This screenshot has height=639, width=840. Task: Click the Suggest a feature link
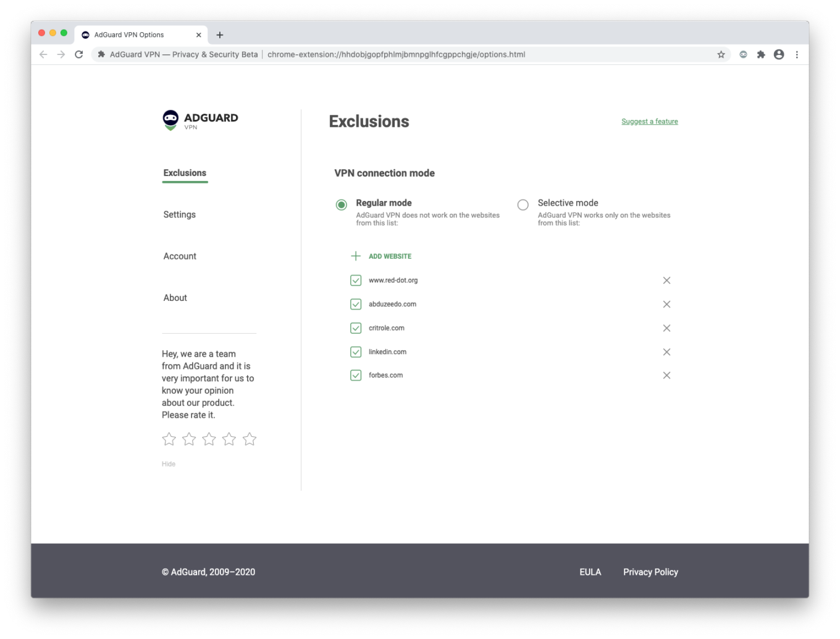649,121
